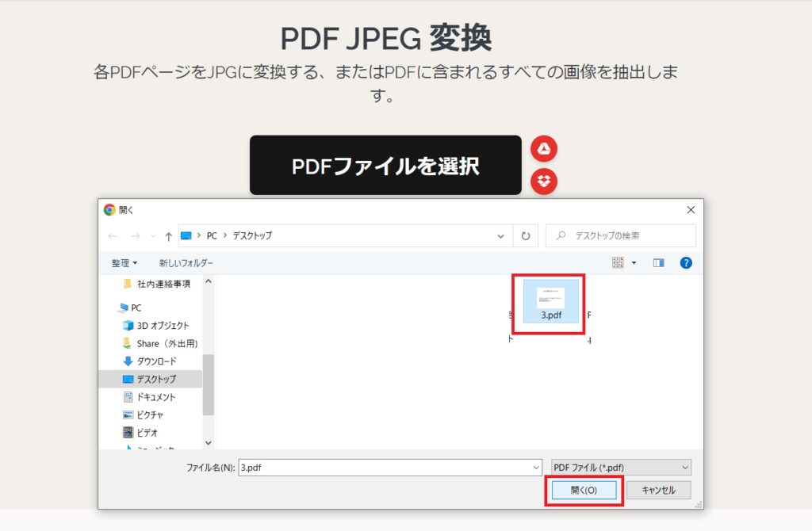Select ドキュメント in sidebar
This screenshot has width=812, height=531.
click(150, 397)
